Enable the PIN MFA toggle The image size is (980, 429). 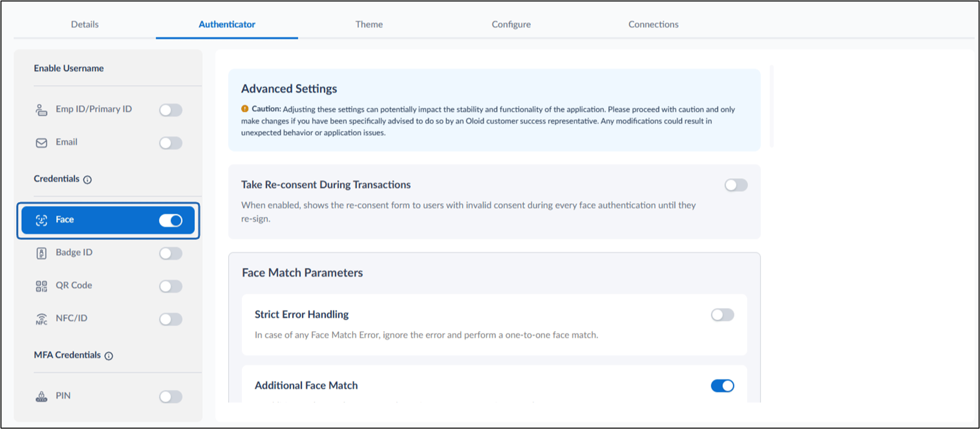pos(170,396)
